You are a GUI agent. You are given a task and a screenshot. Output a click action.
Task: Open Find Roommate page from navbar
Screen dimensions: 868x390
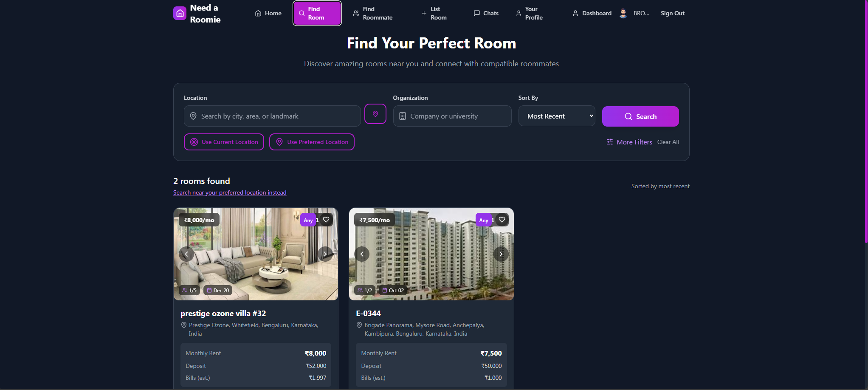pos(373,13)
